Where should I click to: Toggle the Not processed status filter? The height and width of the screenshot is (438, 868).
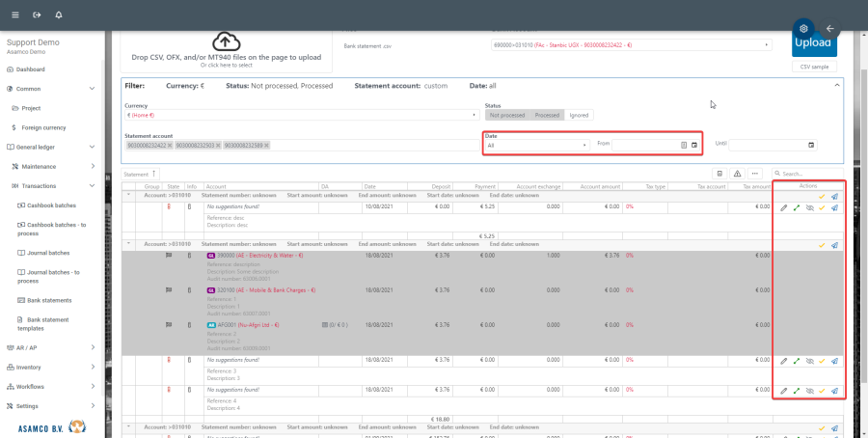(x=507, y=115)
